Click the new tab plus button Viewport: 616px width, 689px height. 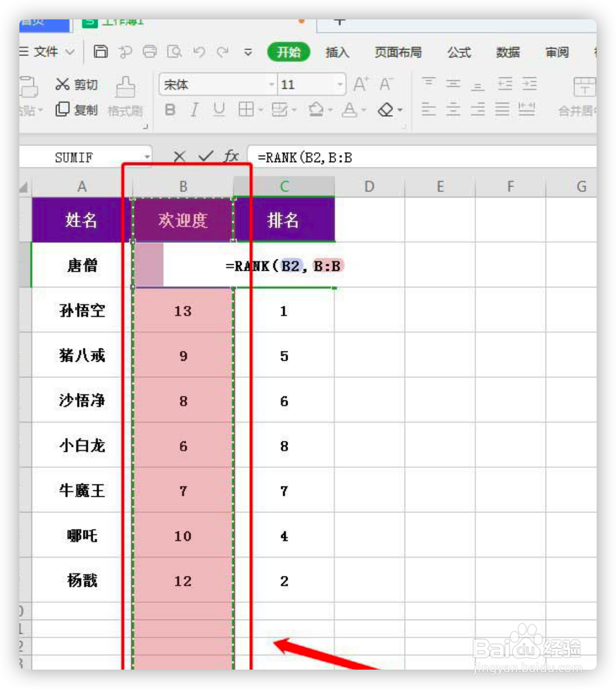(x=339, y=22)
